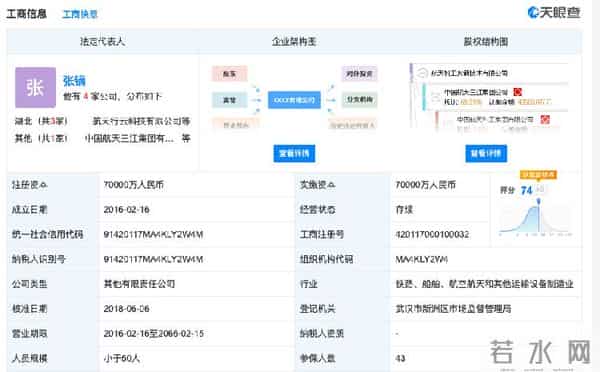The width and height of the screenshot is (600, 372).
Task: Click the 纳税人识别号 value
Action: tap(153, 259)
